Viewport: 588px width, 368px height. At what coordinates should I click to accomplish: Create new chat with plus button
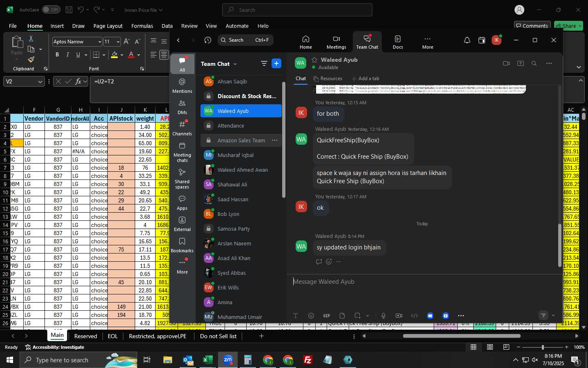276,63
